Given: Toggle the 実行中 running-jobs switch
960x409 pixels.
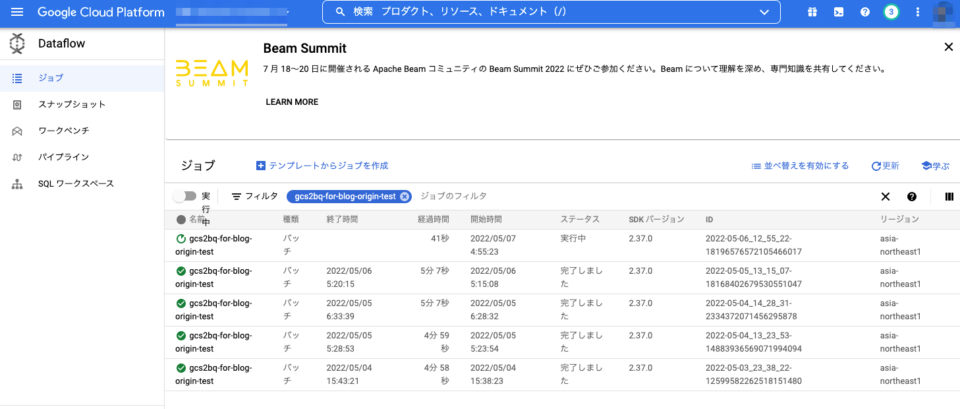Looking at the screenshot, I should coord(184,196).
